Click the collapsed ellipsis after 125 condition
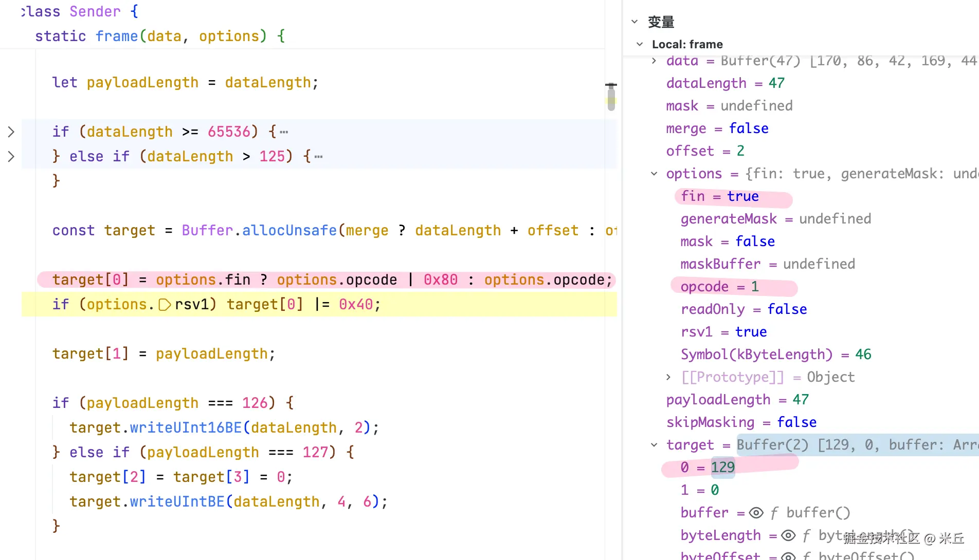Viewport: 979px width, 560px height. tap(319, 157)
